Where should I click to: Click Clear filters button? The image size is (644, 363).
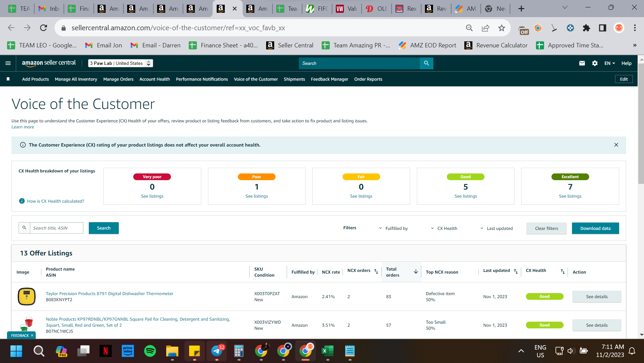[x=546, y=228]
